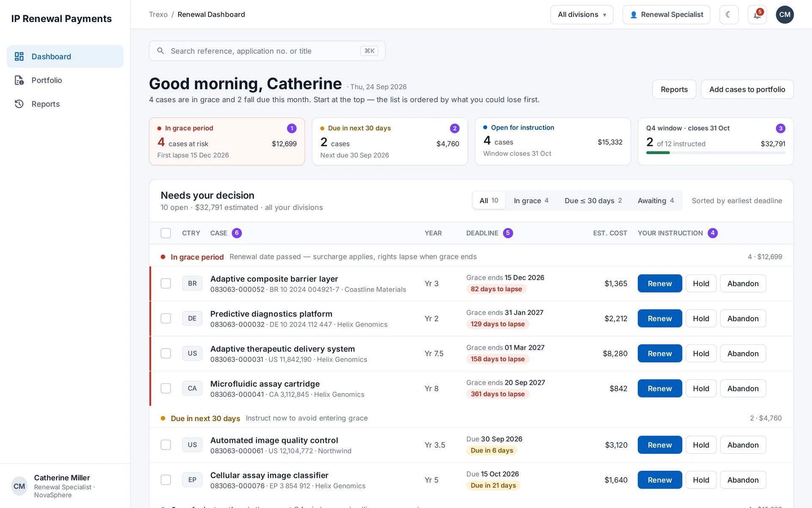Check Adaptive therapeutic delivery system row
Screen dimensions: 812x508
(x=166, y=353)
